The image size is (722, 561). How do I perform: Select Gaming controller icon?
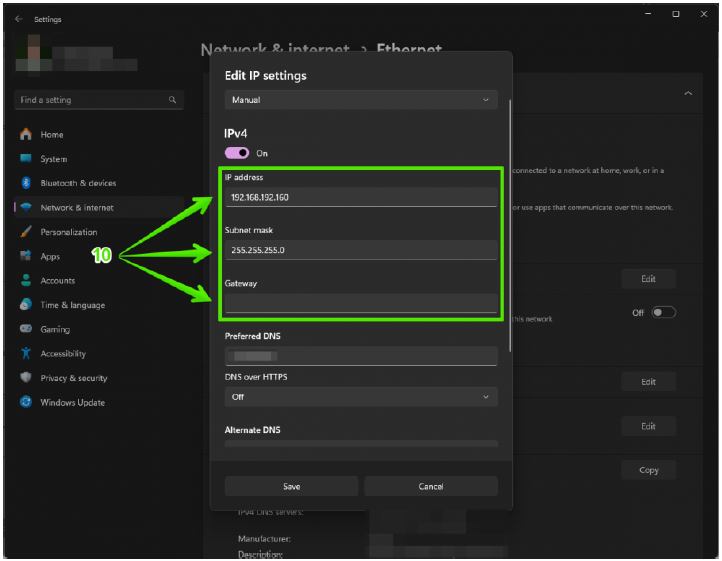pos(26,329)
